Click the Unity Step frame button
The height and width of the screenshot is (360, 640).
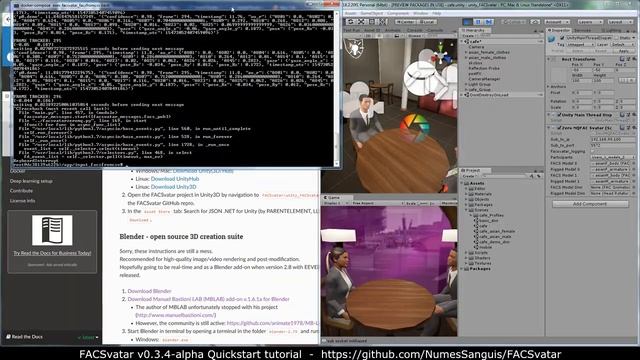pos(489,22)
